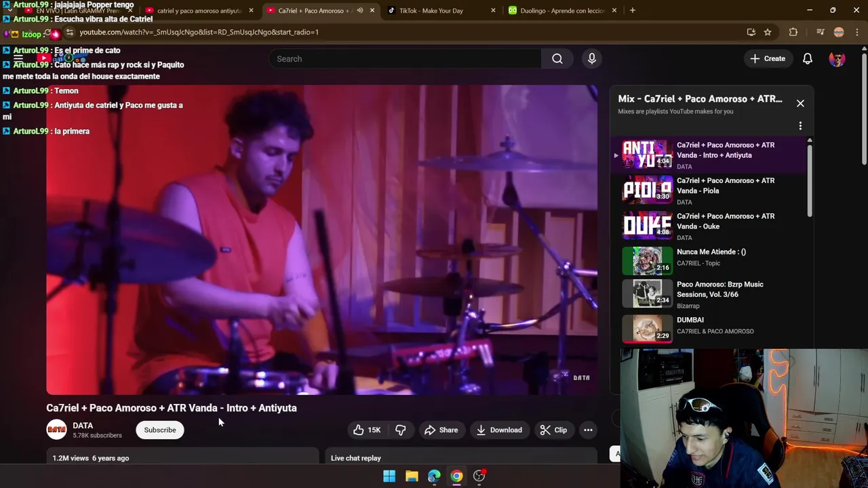Open the YouTube account avatar menu

click(837, 59)
